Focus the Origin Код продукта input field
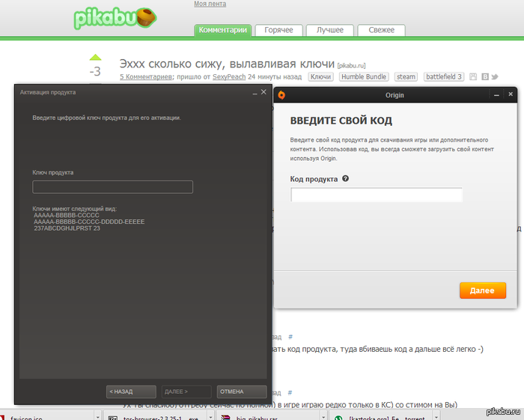Viewport: 524px width, 420px height. (x=377, y=195)
